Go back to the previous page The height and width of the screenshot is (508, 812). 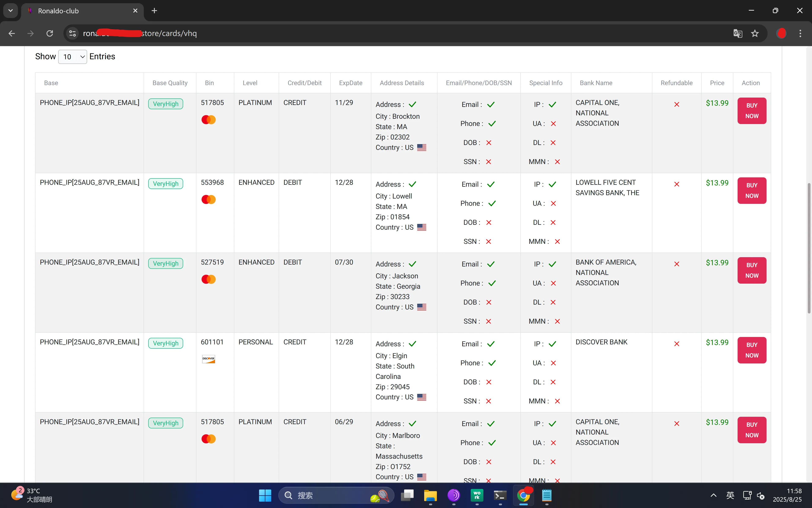click(x=12, y=33)
